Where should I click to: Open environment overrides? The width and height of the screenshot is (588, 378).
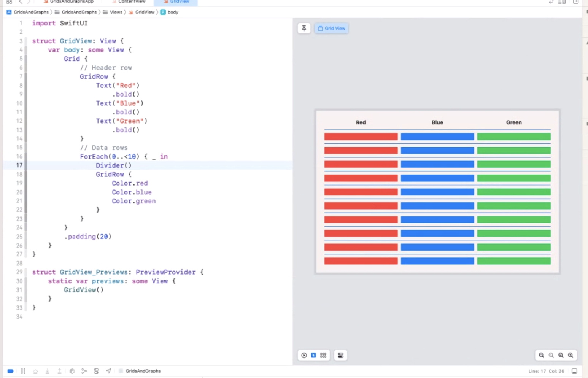coord(96,371)
